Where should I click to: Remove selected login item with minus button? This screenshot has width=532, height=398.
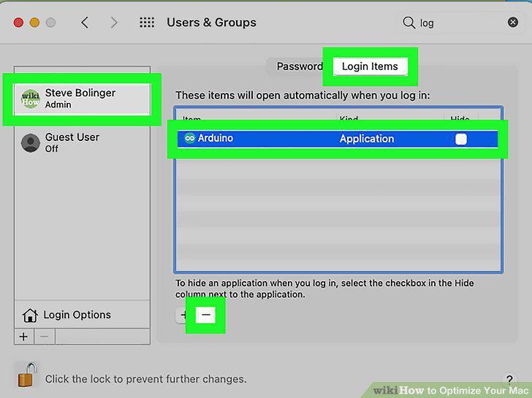205,315
